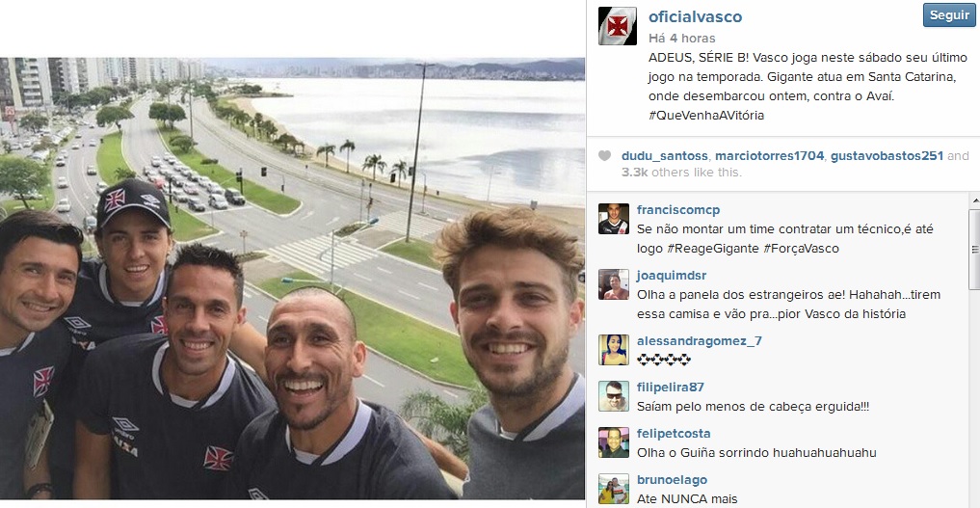Click the heart like icon

click(x=604, y=156)
